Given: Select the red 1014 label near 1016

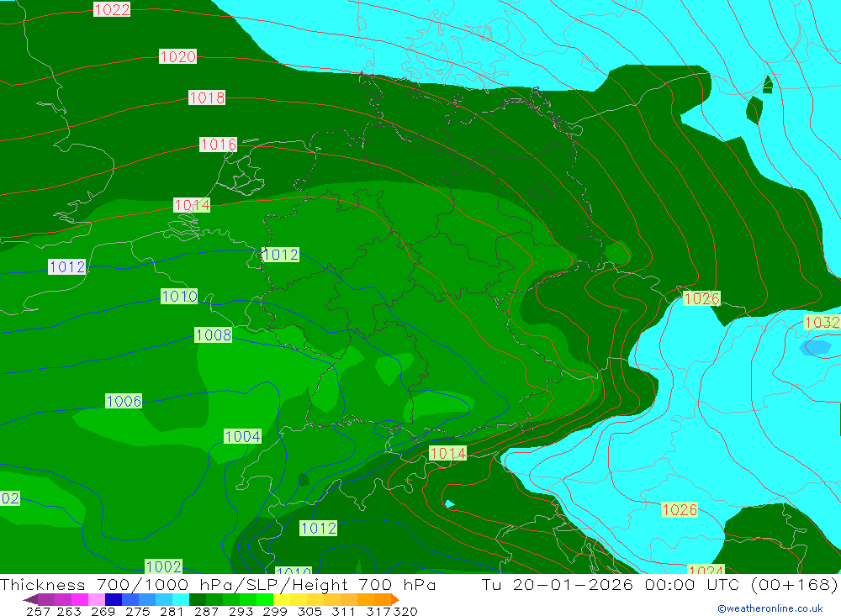Looking at the screenshot, I should point(192,205).
